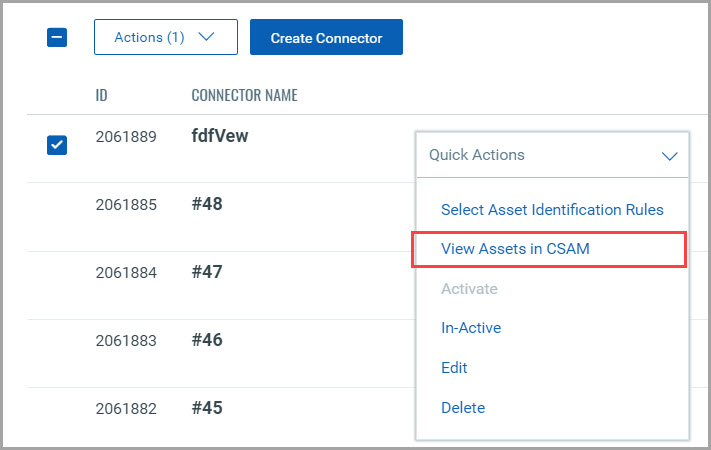
Task: Click the greyed-out Activate option
Action: pyautogui.click(x=469, y=289)
